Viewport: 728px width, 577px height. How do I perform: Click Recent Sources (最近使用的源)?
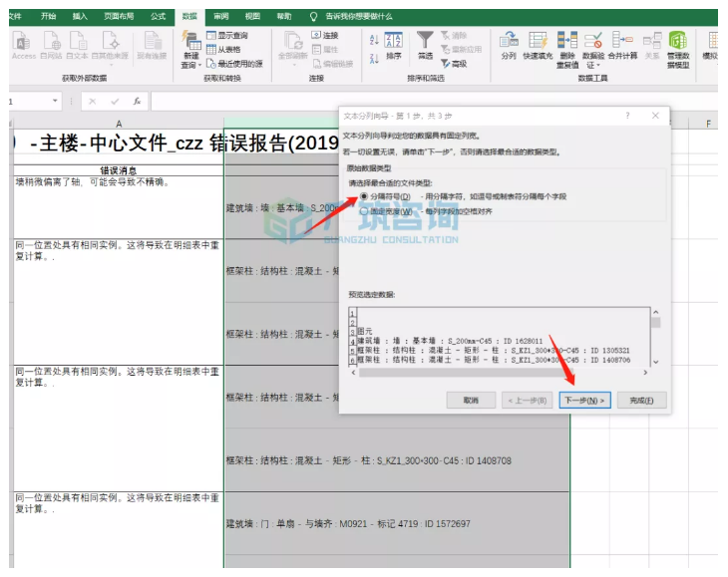coord(235,64)
